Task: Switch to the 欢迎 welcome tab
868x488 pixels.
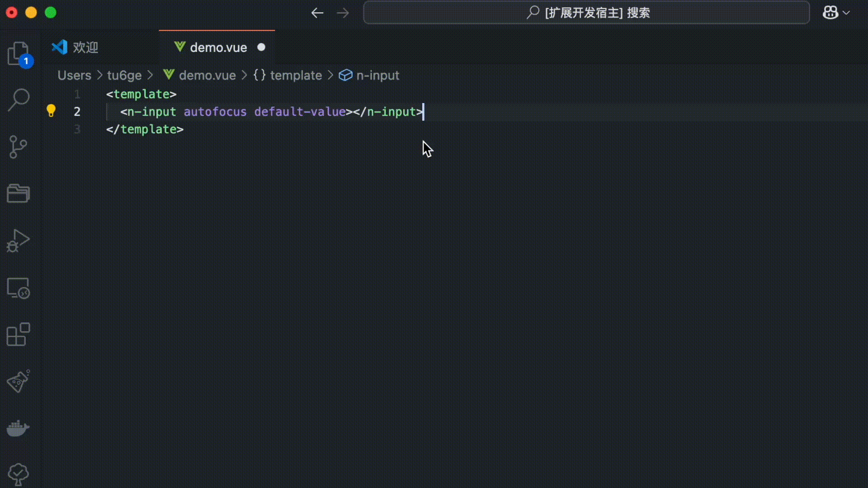Action: [85, 47]
